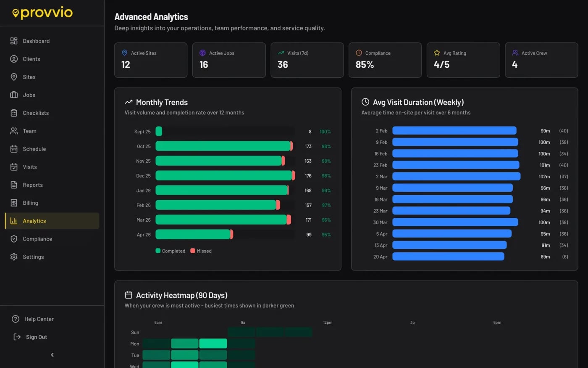The image size is (588, 368).
Task: Click the Analytics bar chart icon
Action: pos(14,221)
